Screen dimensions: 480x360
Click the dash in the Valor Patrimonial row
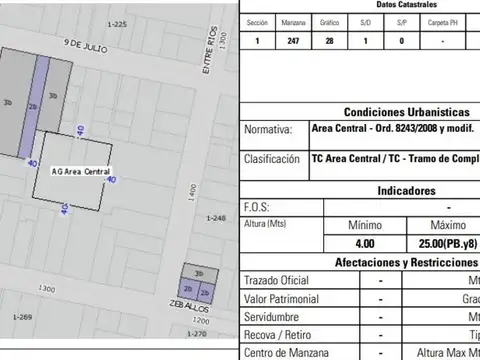click(x=381, y=300)
